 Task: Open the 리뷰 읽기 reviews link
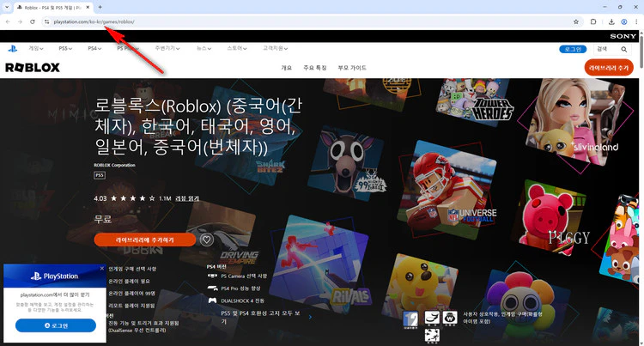click(x=186, y=198)
